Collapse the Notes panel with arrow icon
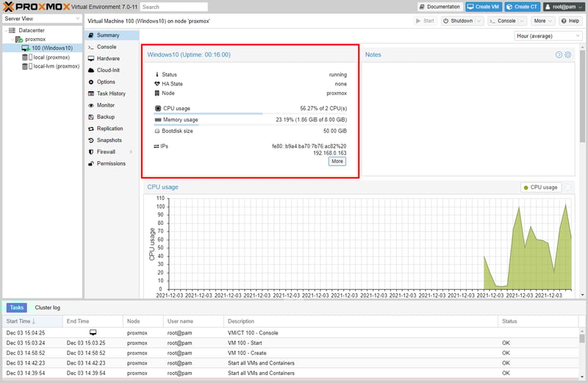588x383 pixels. pyautogui.click(x=559, y=55)
